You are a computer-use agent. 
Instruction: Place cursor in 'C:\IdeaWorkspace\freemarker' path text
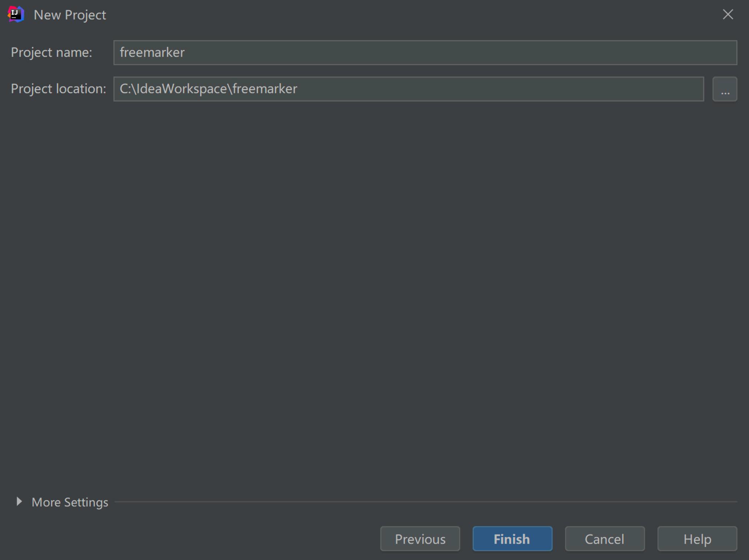point(208,89)
